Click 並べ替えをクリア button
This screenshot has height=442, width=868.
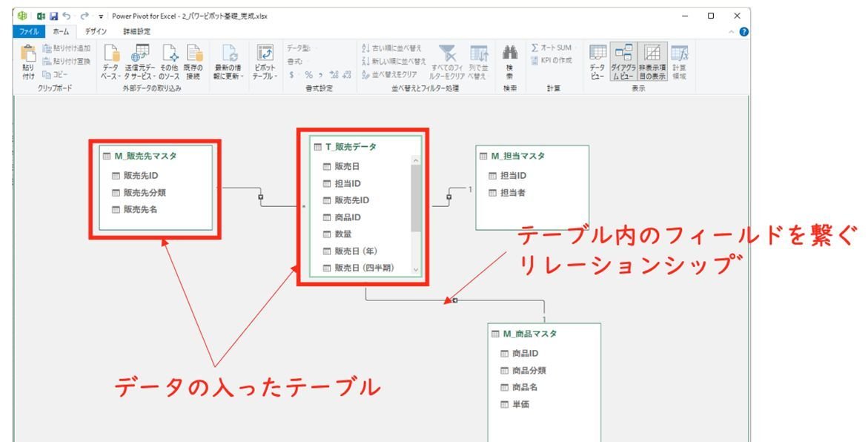390,74
